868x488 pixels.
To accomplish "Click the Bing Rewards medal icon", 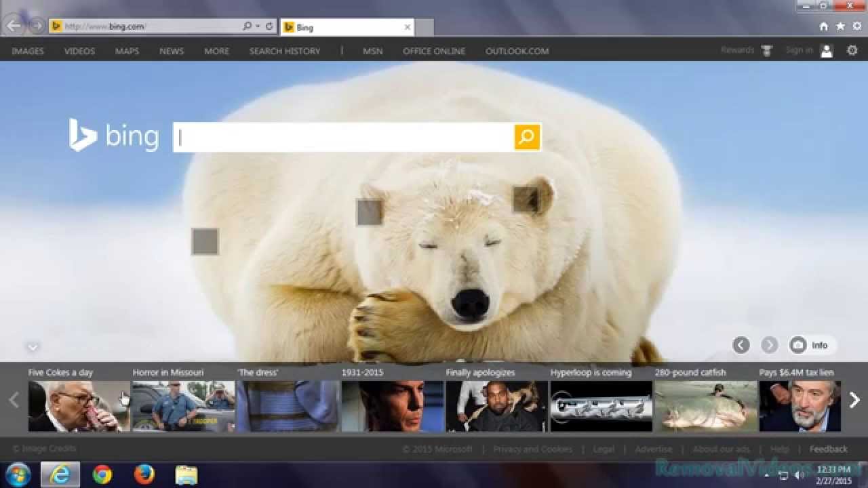I will (766, 51).
